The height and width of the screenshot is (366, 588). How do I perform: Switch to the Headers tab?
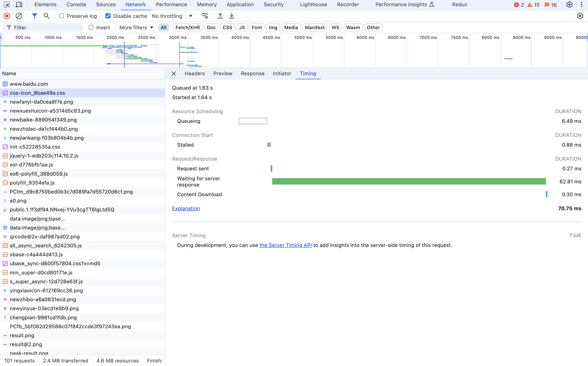(x=194, y=73)
